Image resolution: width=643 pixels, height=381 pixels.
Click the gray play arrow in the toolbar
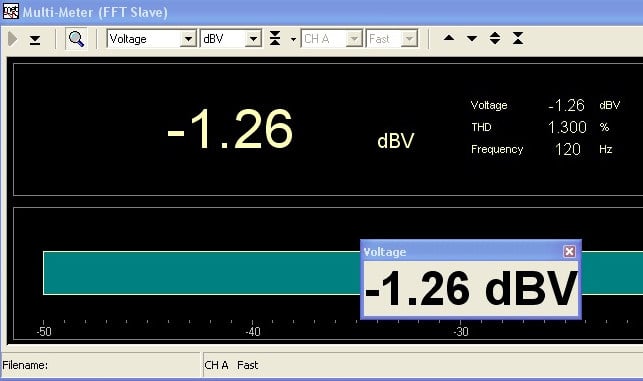(x=13, y=39)
